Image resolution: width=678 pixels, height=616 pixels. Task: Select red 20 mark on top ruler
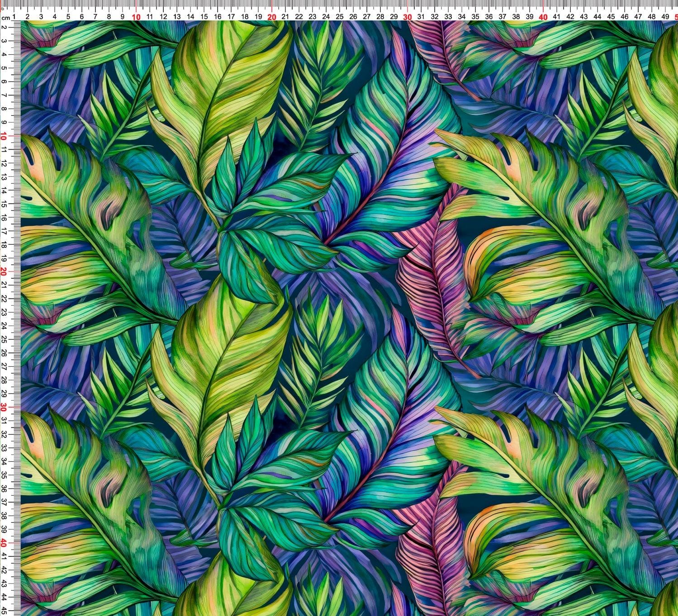[x=272, y=17]
